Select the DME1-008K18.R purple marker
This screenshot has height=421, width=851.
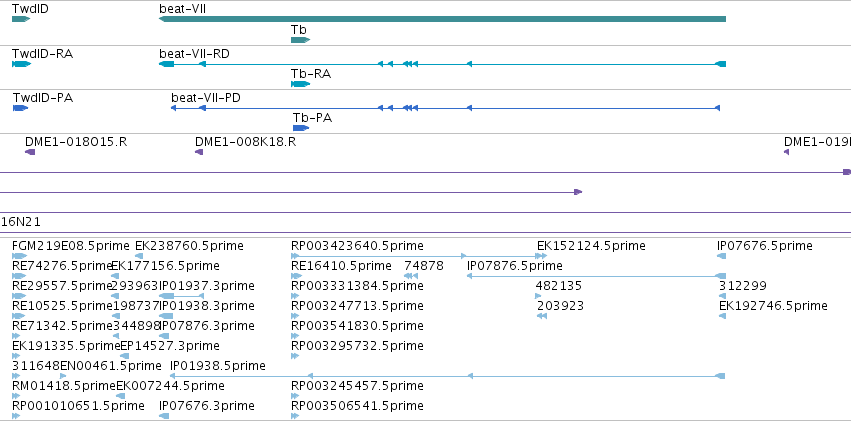pyautogui.click(x=199, y=152)
